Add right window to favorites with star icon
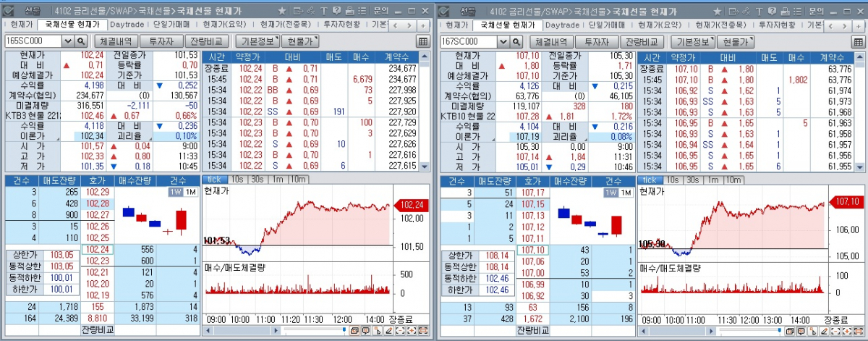Viewport: 868px width, 341px height. pyautogui.click(x=717, y=11)
